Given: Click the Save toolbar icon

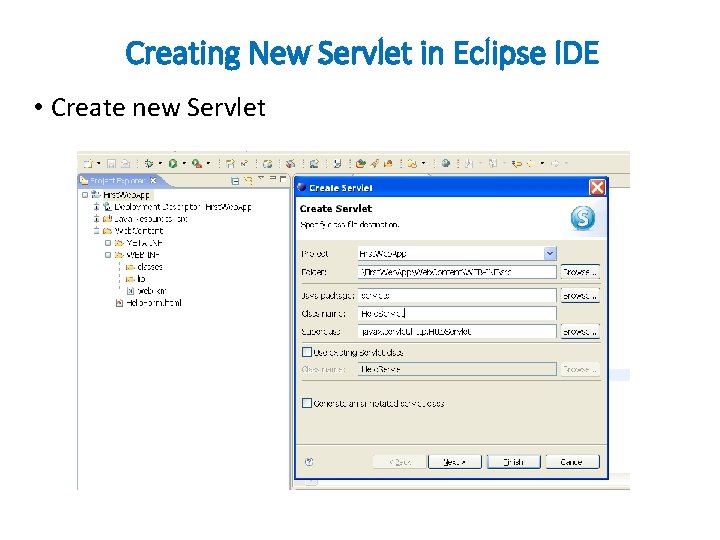Looking at the screenshot, I should pos(111,163).
